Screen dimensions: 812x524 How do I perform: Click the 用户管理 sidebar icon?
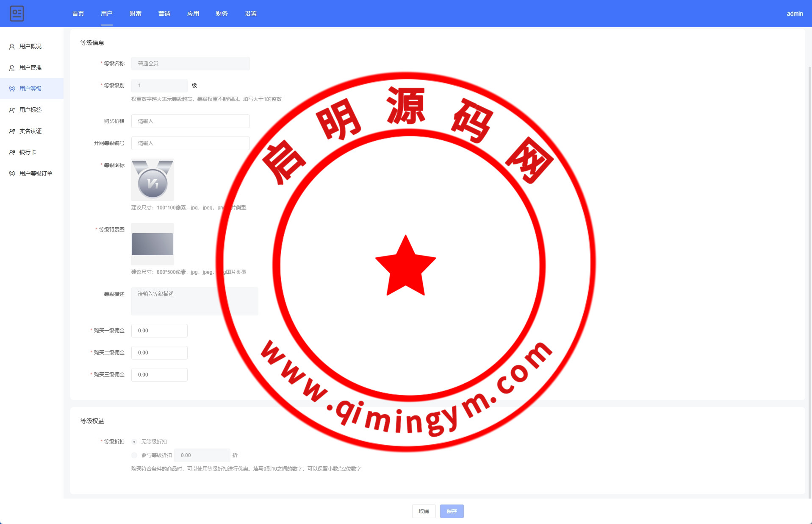click(x=12, y=68)
